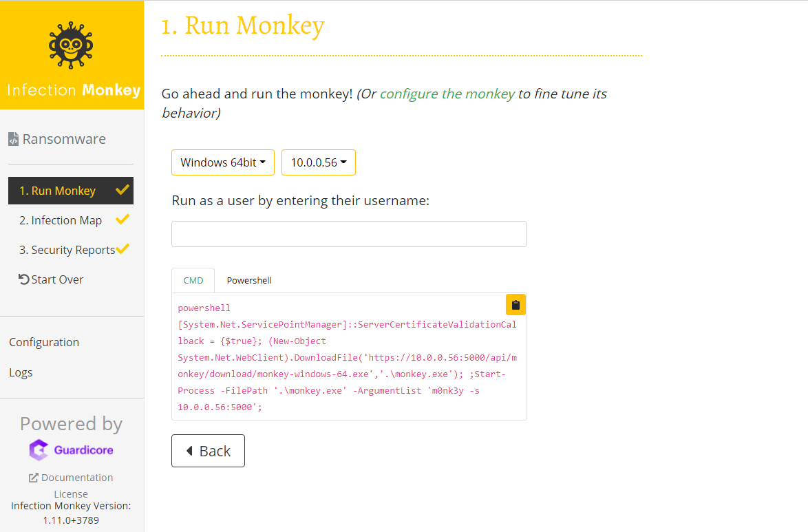
Task: Open the Documentation link
Action: [x=71, y=478]
